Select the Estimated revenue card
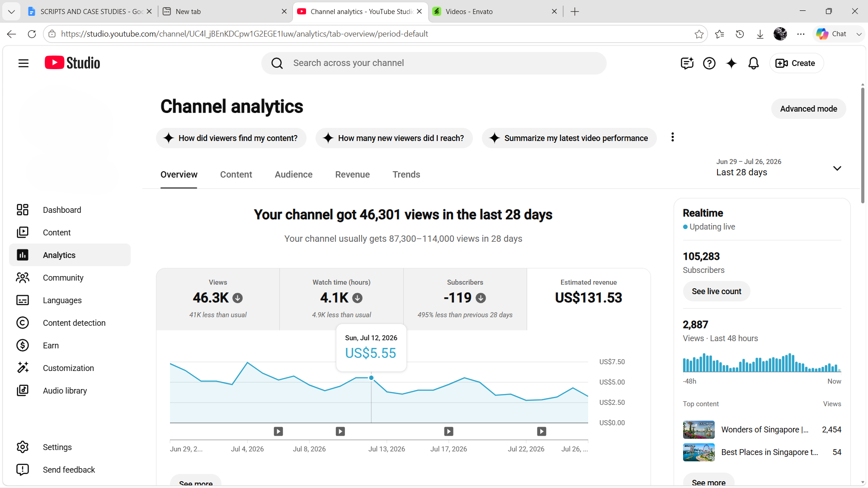Image resolution: width=868 pixels, height=488 pixels. click(x=589, y=299)
